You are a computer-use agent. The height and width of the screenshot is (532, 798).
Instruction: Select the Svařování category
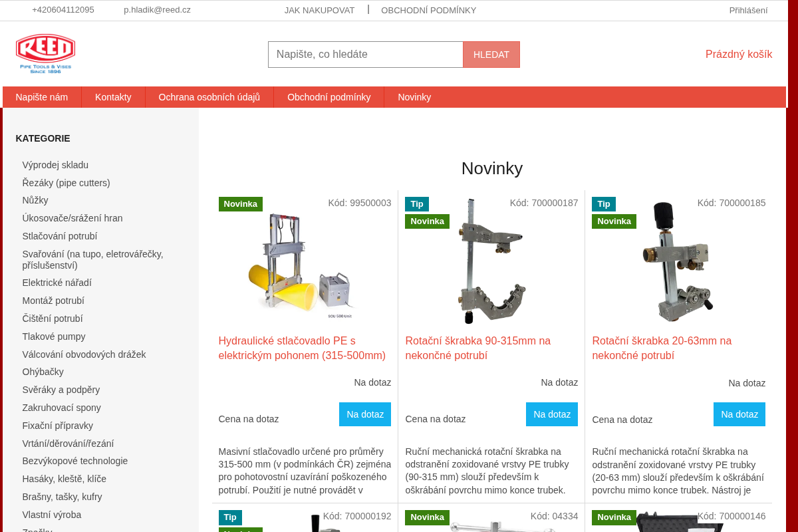[x=93, y=259]
